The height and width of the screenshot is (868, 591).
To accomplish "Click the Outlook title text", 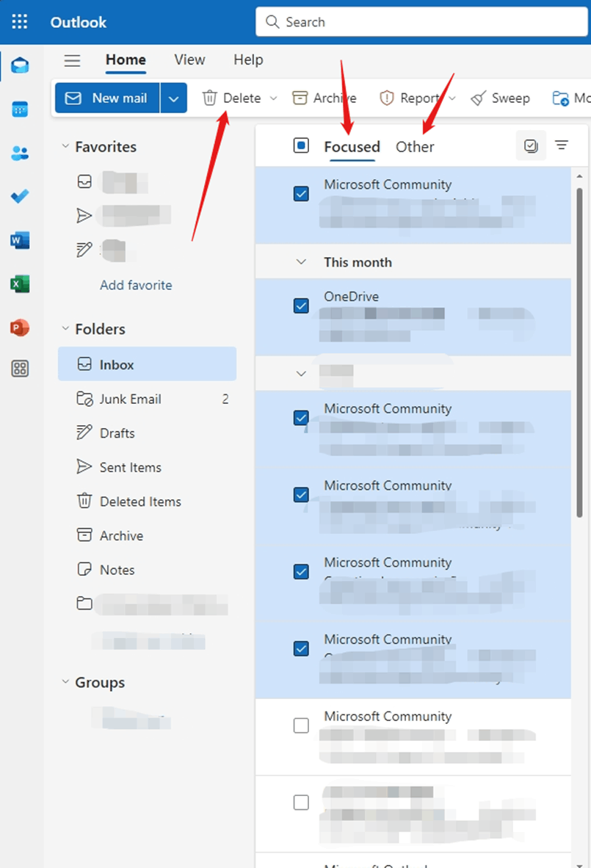I will [x=78, y=22].
